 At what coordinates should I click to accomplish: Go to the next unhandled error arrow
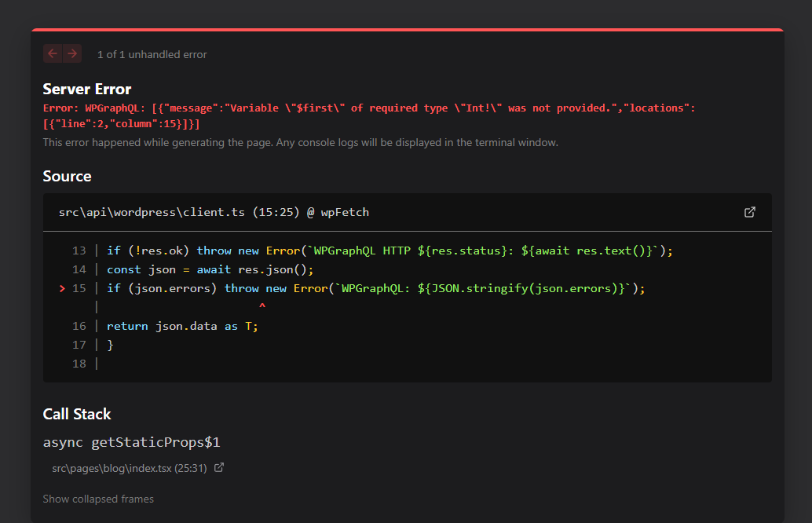[x=72, y=53]
